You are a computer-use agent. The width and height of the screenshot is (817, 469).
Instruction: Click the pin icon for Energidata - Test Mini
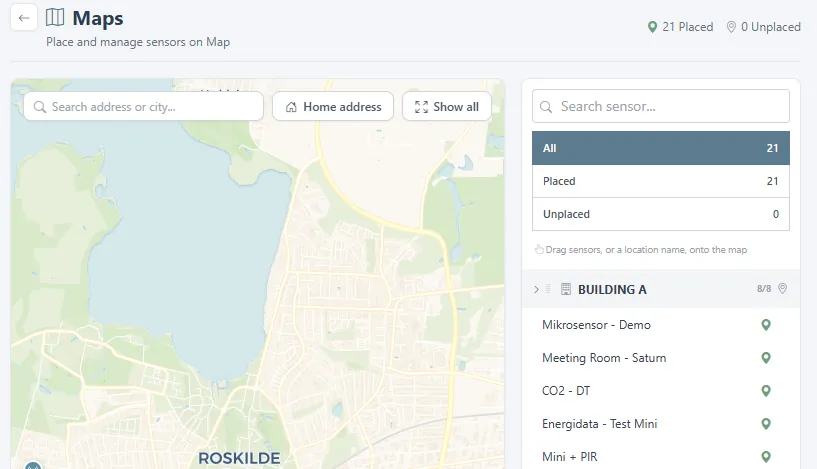click(x=765, y=424)
